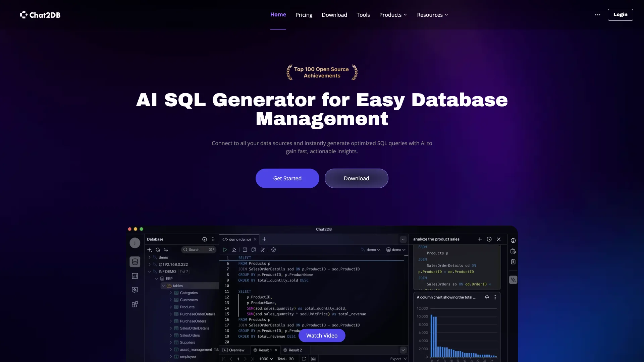Click the pin icon on chart card
The width and height of the screenshot is (644, 362).
coord(487,297)
